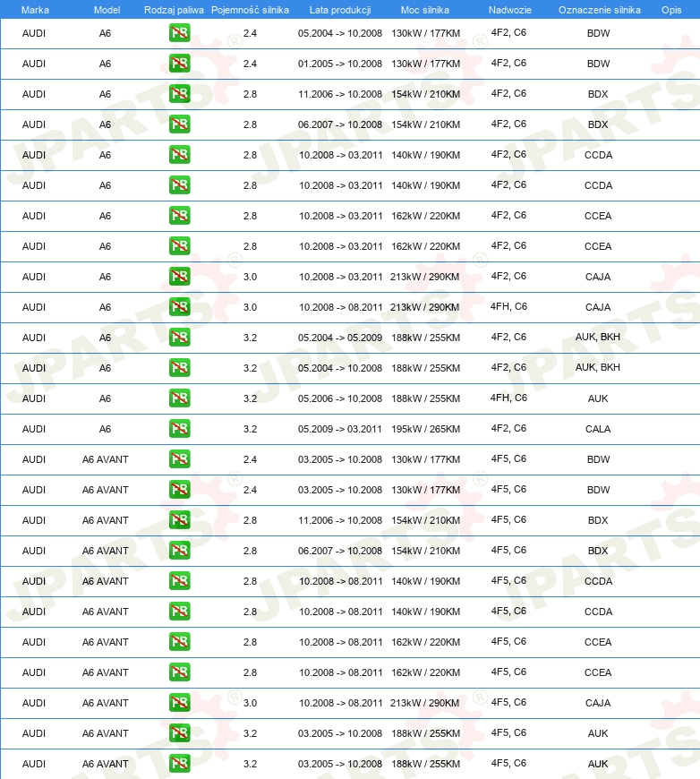The image size is (700, 779).
Task: Click fuel icon in A6 3.0 4FH CAJA row
Action: 179,307
